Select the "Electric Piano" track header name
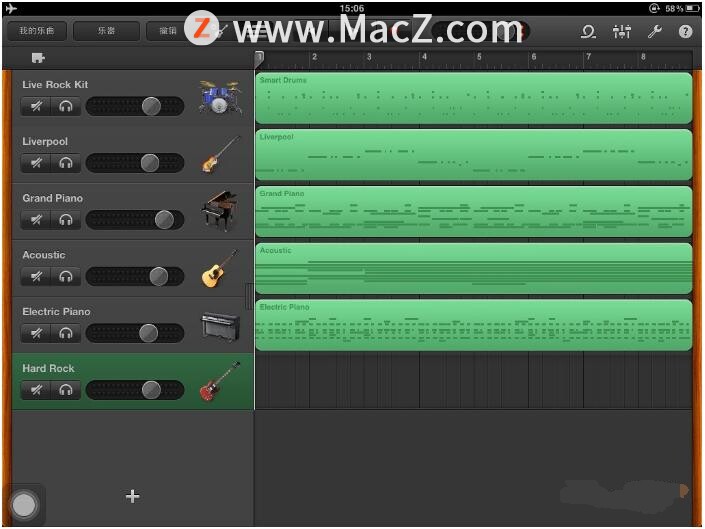Image resolution: width=705 pixels, height=529 pixels. 56,311
